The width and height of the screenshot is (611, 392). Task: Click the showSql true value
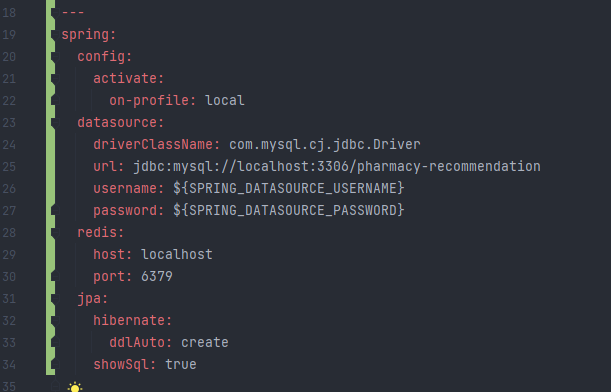(x=181, y=365)
